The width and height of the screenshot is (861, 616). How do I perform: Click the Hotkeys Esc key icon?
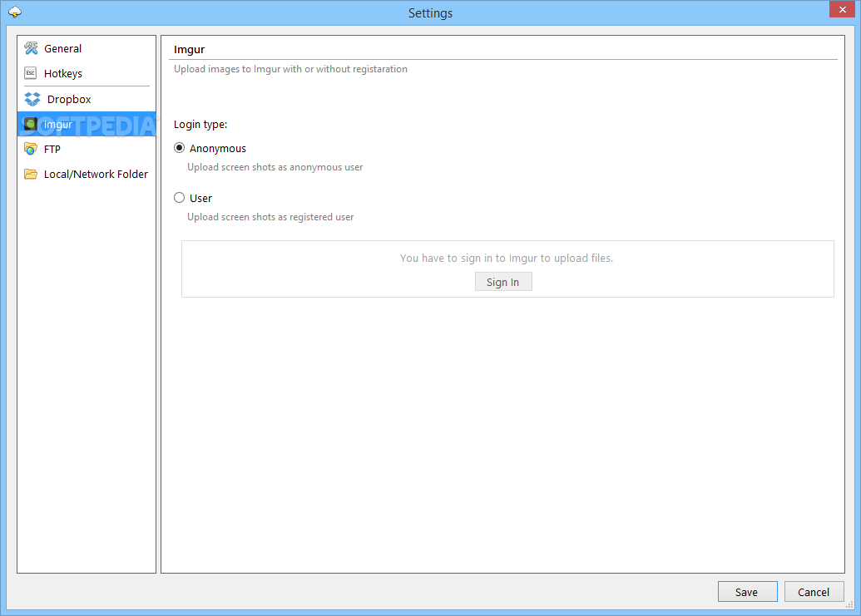(x=31, y=73)
